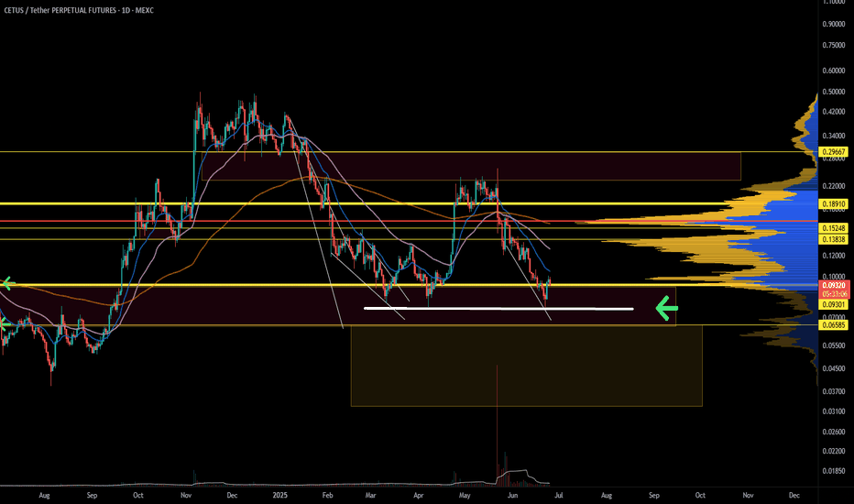Click the Feb label on time axis
This screenshot has width=854, height=504.
pyautogui.click(x=327, y=495)
